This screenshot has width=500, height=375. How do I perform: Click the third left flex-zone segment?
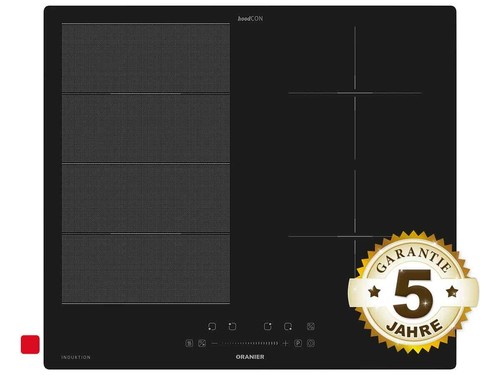coord(146,198)
